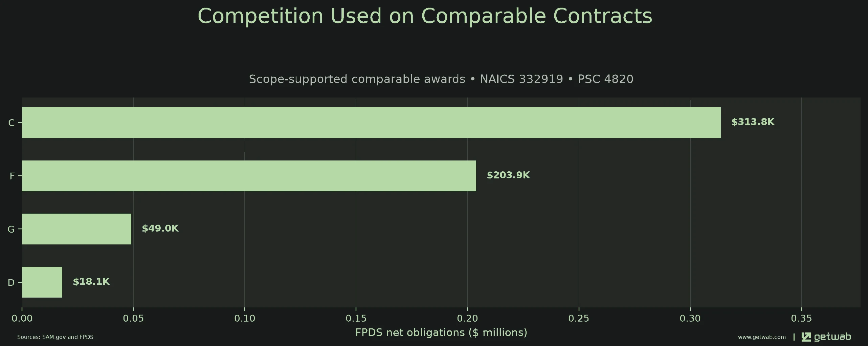
Task: Select the D category bar
Action: pos(42,282)
